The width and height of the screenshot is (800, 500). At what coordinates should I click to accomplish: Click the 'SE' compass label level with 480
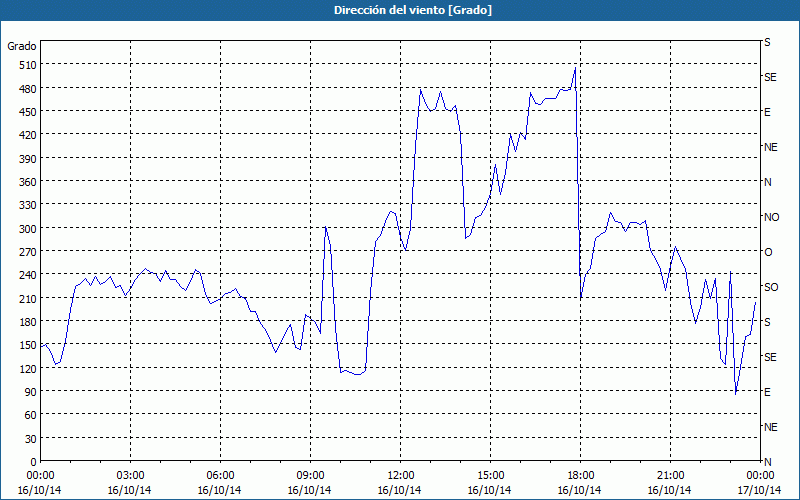click(x=770, y=77)
